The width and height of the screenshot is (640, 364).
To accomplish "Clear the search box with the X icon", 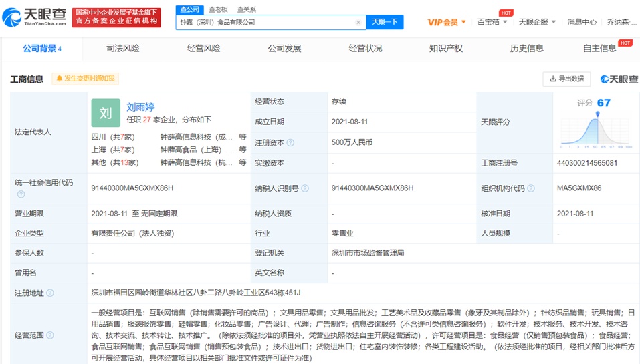I will pos(358,23).
